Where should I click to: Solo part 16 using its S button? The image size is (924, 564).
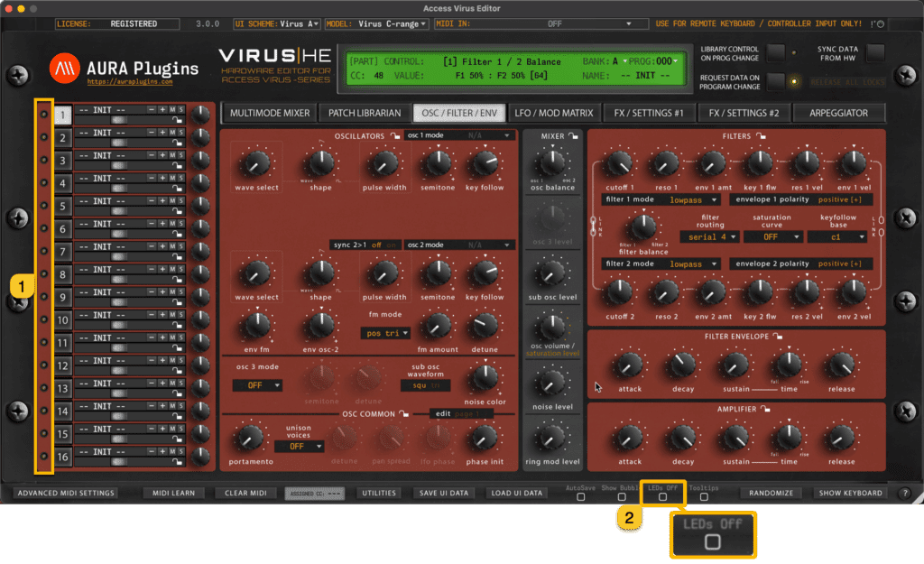click(x=180, y=452)
